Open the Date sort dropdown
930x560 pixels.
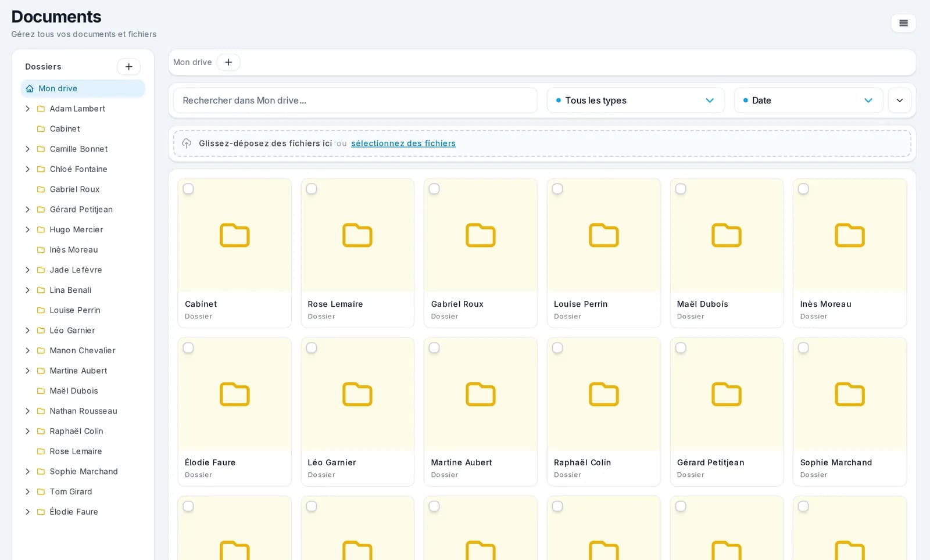click(809, 100)
